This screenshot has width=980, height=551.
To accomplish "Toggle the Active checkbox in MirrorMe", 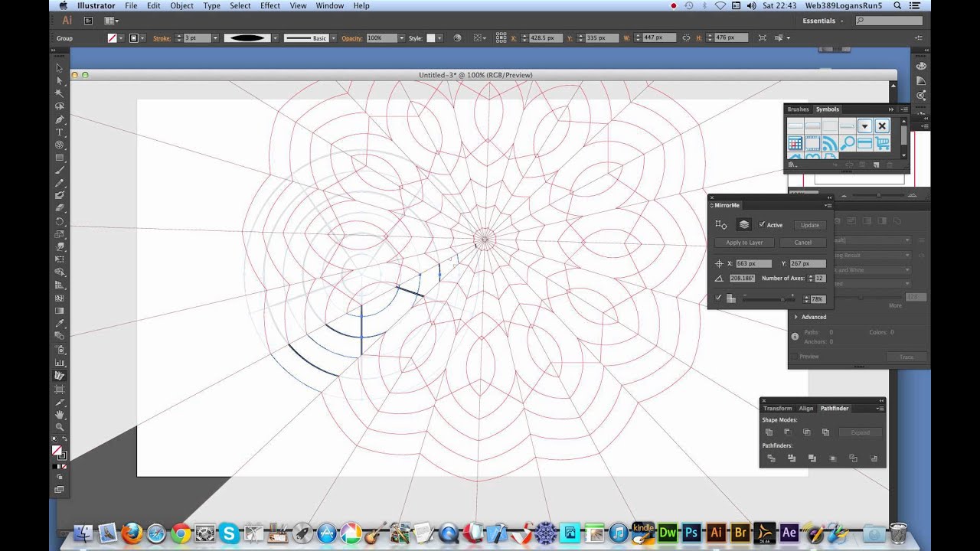I will [x=762, y=225].
